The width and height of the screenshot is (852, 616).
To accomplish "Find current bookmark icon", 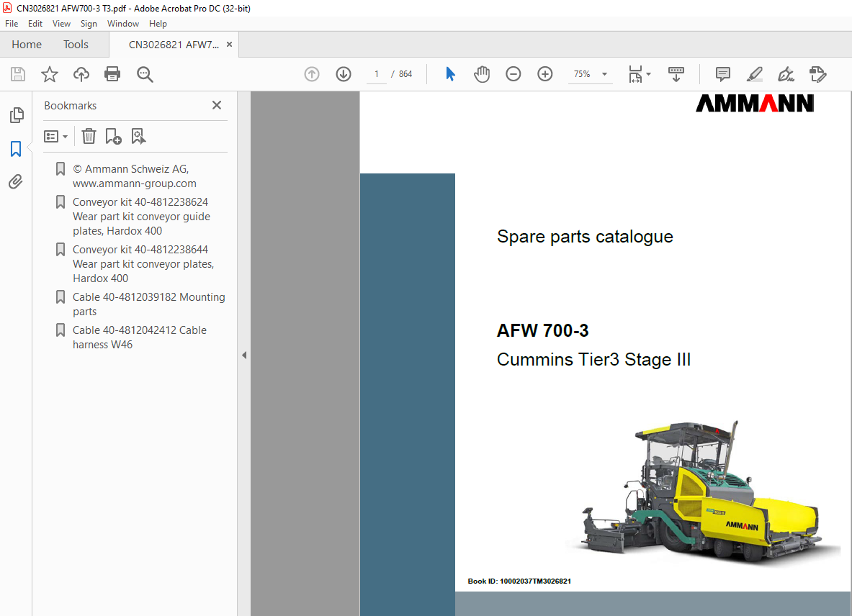I will (x=138, y=136).
